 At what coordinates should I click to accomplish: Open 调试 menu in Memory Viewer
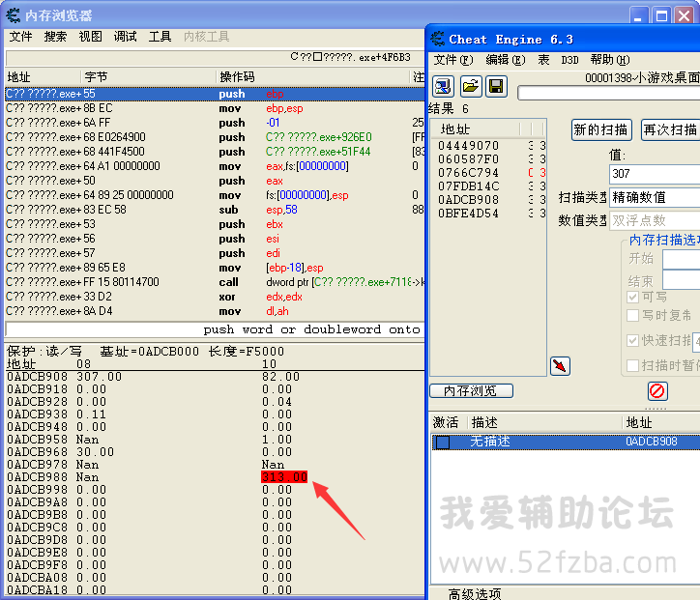tap(125, 37)
